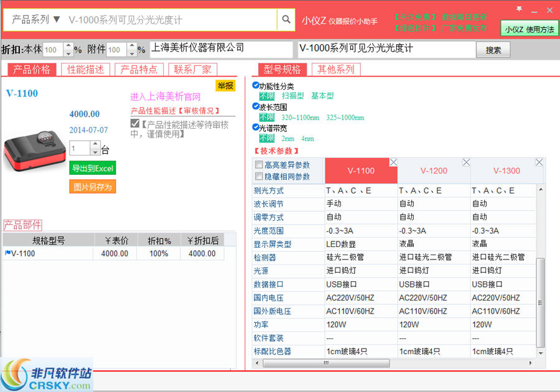Viewport: 560px width, 392px height.
Task: Select 不限 under 光谱带宽
Action: click(267, 138)
